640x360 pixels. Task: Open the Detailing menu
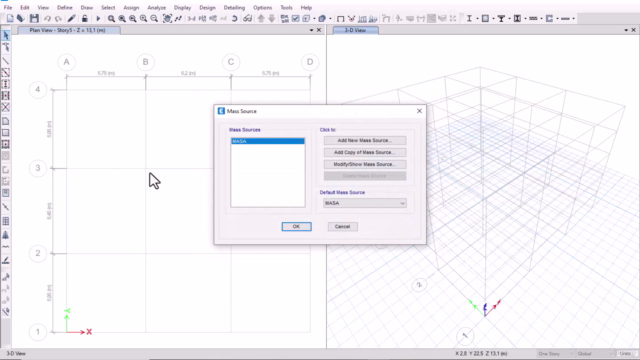234,7
